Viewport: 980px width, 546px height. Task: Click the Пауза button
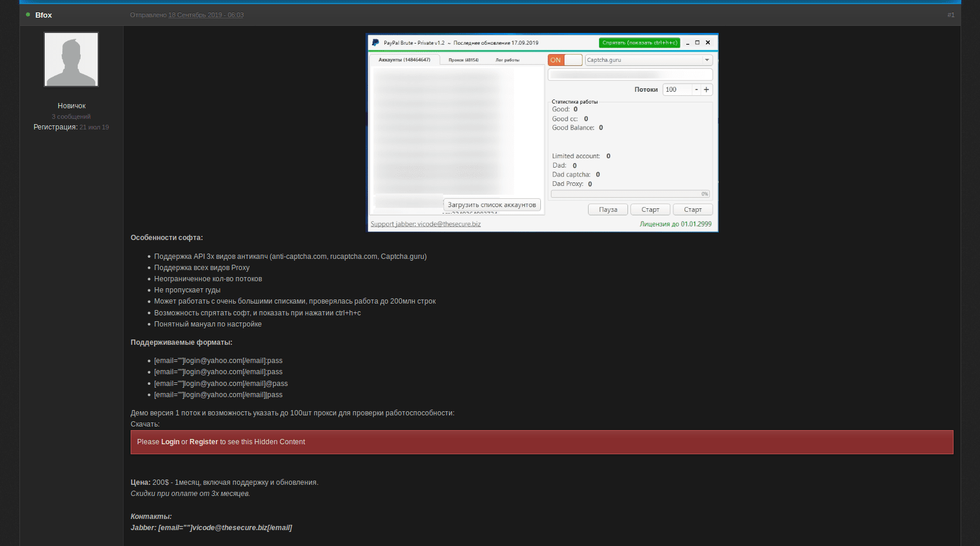[x=608, y=209]
